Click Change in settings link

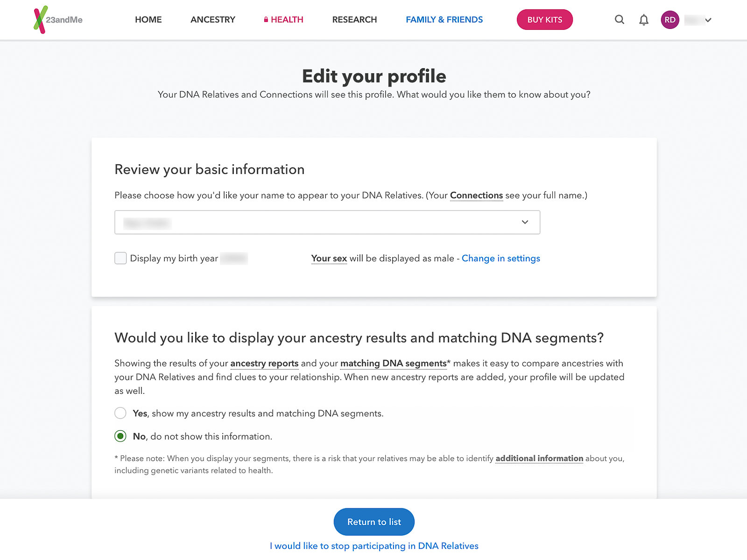click(500, 258)
